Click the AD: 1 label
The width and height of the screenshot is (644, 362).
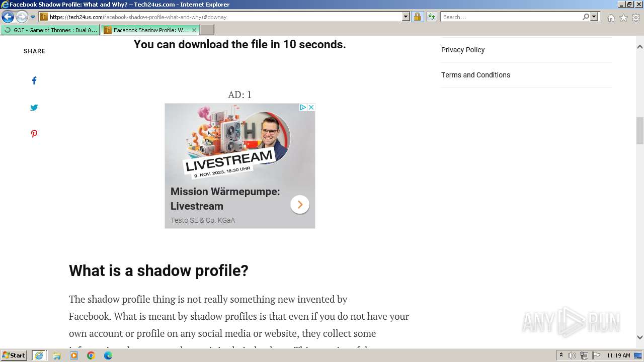pos(239,95)
